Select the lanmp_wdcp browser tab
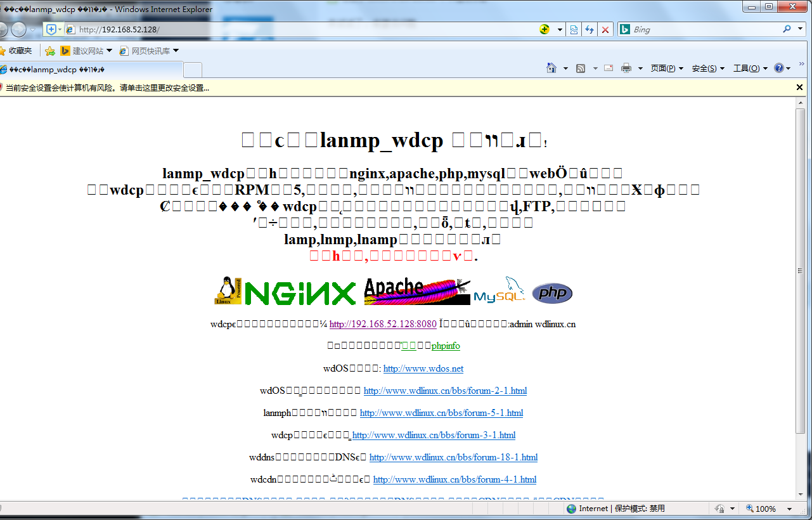 click(91, 70)
